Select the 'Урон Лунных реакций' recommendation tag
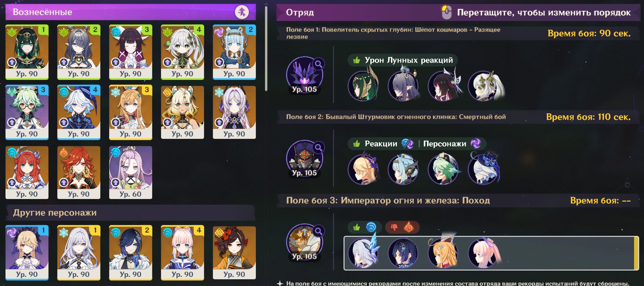 (402, 60)
